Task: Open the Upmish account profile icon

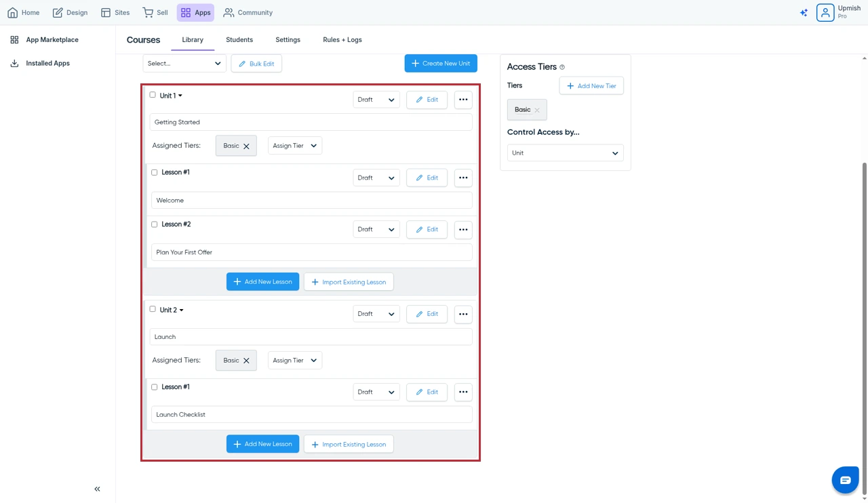Action: (825, 12)
